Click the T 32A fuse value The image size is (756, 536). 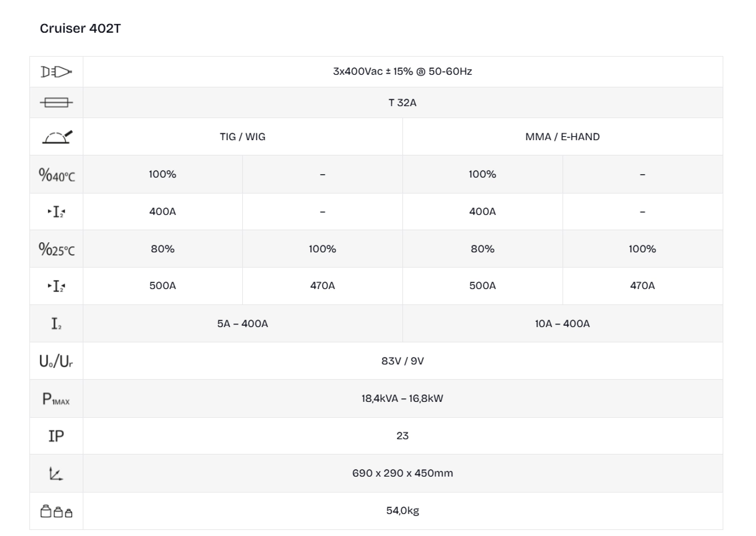point(402,103)
